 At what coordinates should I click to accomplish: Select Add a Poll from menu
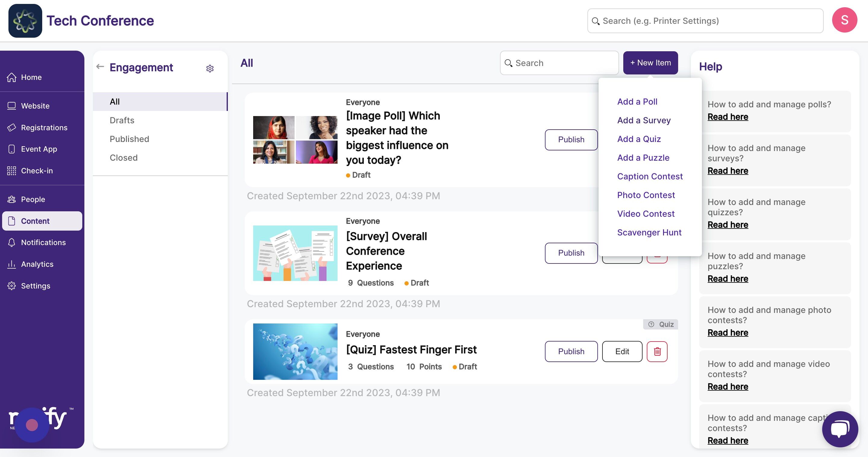click(637, 102)
